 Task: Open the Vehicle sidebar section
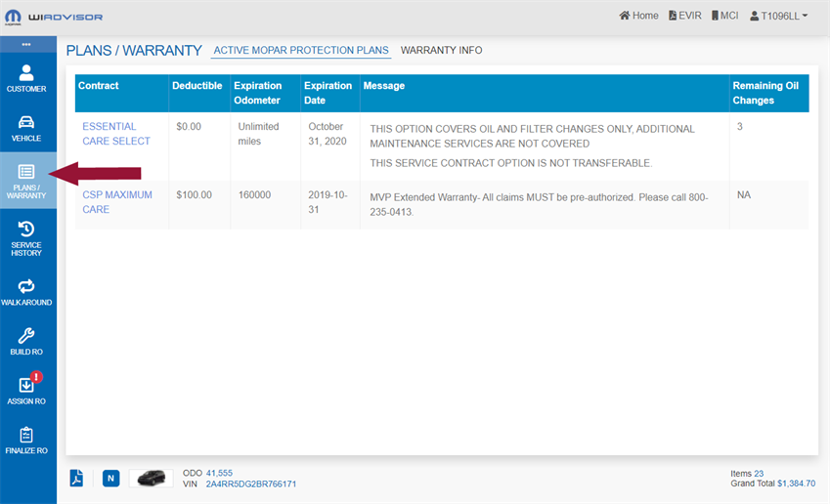26,128
